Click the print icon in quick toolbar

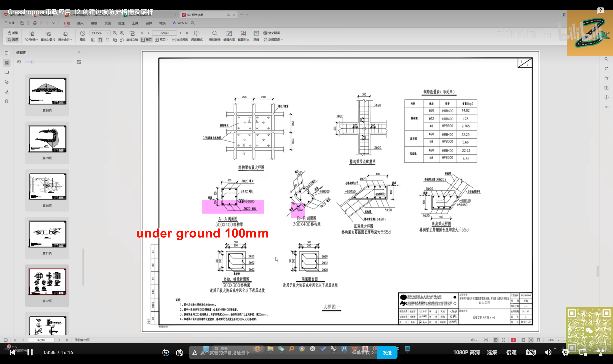point(35,23)
